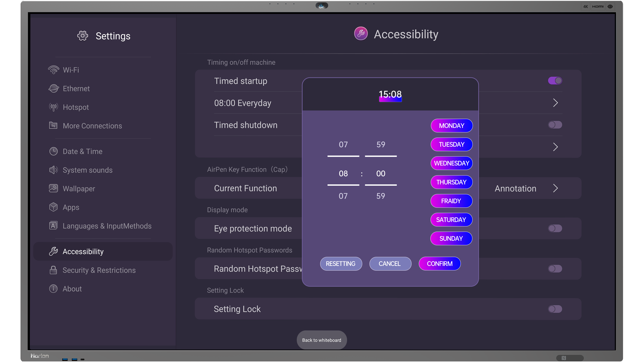Click the Apps cube icon

pyautogui.click(x=53, y=207)
